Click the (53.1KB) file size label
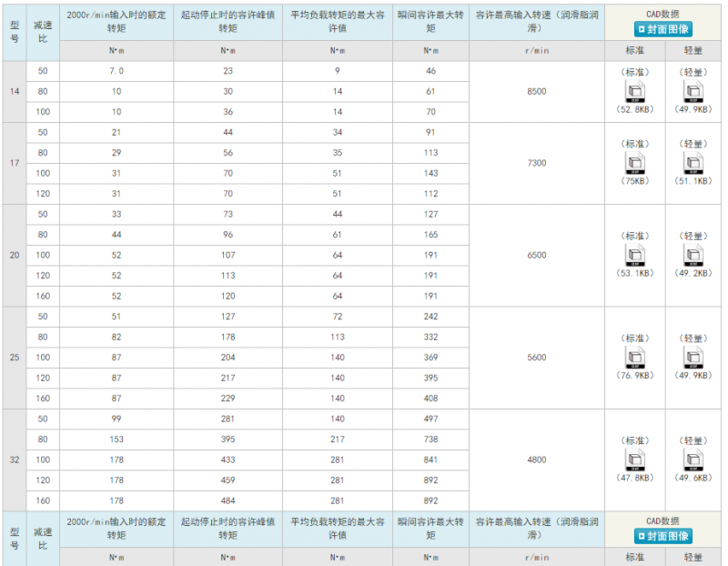Screen dimensions: 728x566 [634, 273]
